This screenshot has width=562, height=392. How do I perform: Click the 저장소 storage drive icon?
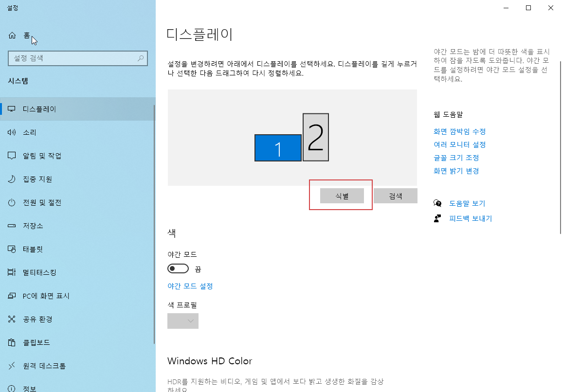(12, 226)
